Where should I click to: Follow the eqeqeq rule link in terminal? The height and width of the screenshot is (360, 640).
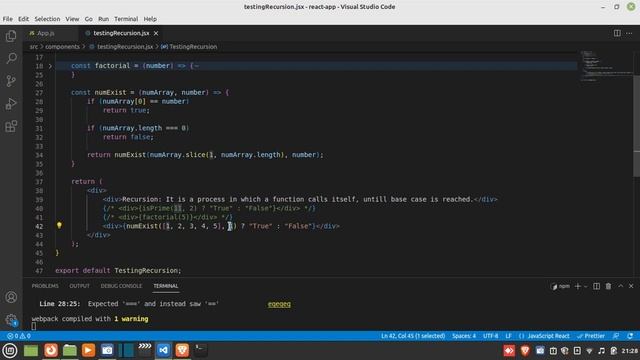tap(279, 304)
